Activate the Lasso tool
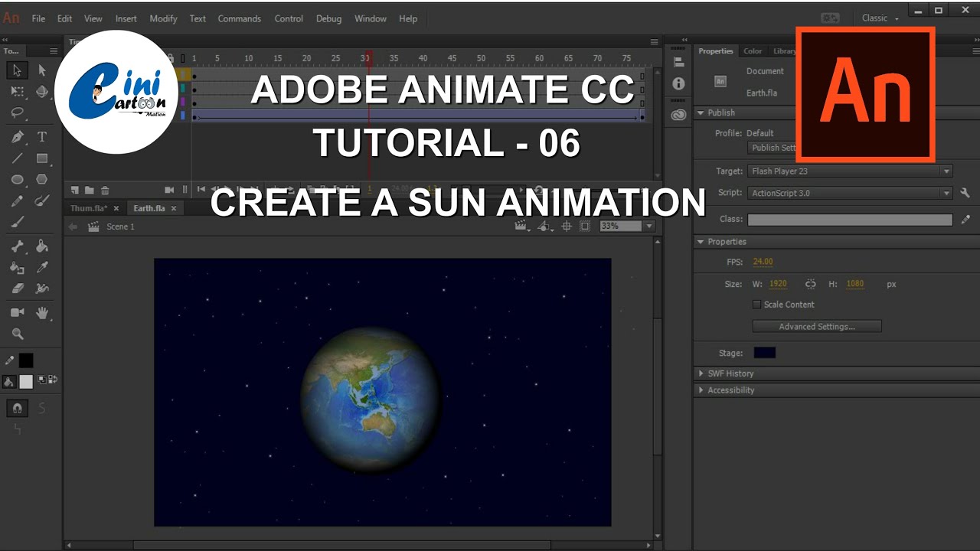The image size is (980, 551). click(x=17, y=113)
